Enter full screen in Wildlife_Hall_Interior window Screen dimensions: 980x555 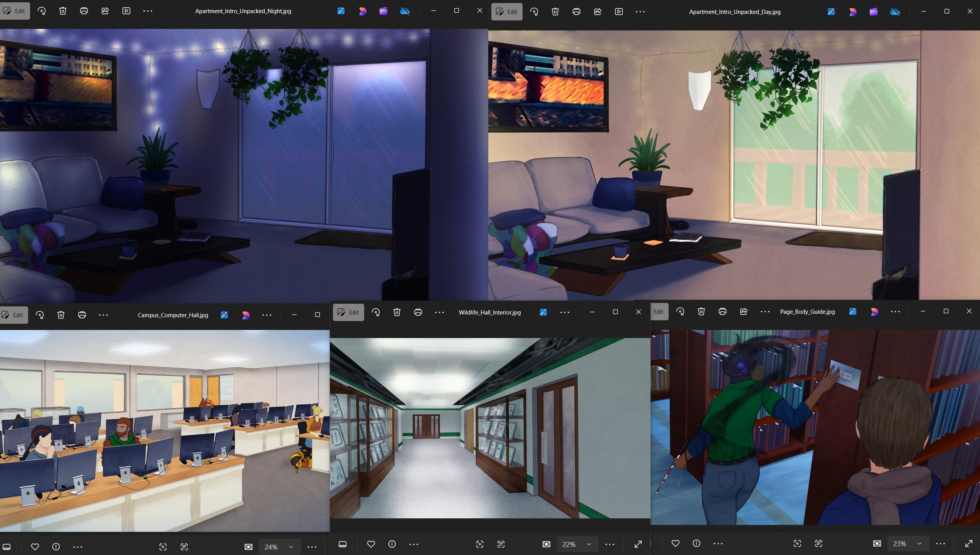(638, 544)
